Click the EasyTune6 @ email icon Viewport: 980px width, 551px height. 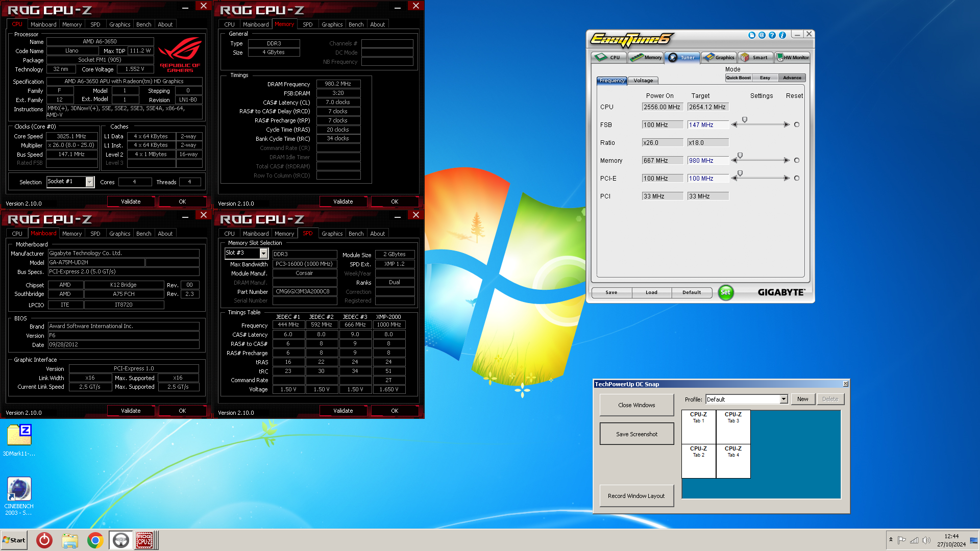pos(762,35)
